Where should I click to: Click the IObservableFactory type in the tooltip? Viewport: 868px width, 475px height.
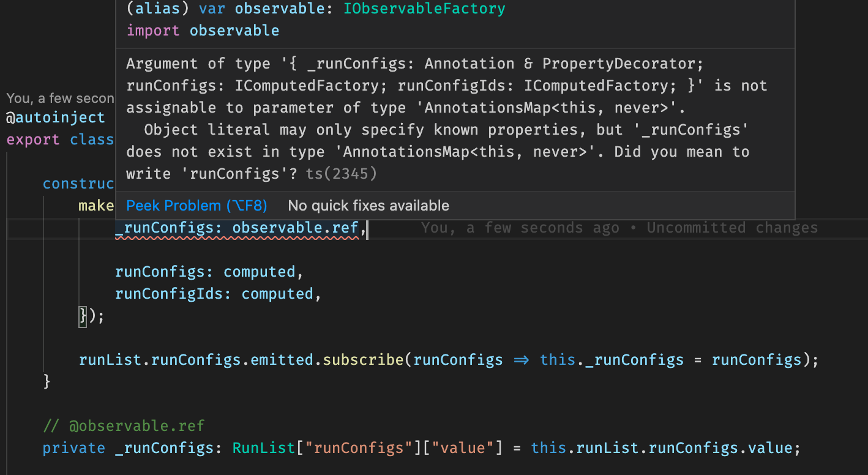424,9
